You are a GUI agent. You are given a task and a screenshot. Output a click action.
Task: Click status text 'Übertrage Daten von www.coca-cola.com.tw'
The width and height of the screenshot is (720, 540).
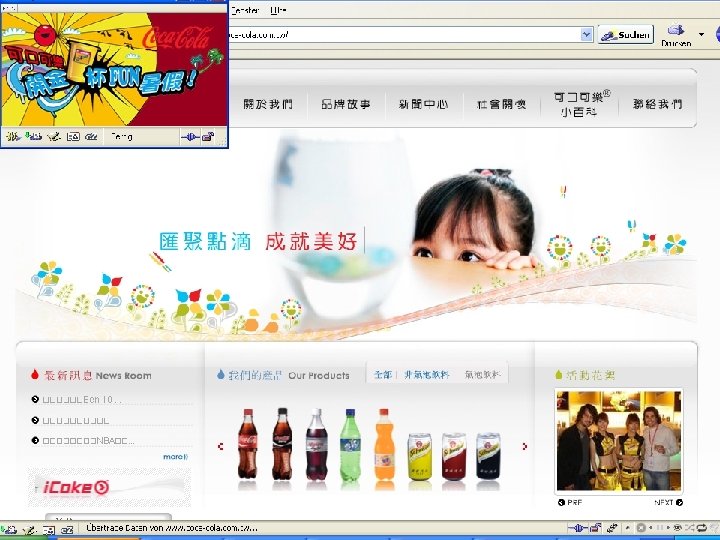click(x=172, y=528)
